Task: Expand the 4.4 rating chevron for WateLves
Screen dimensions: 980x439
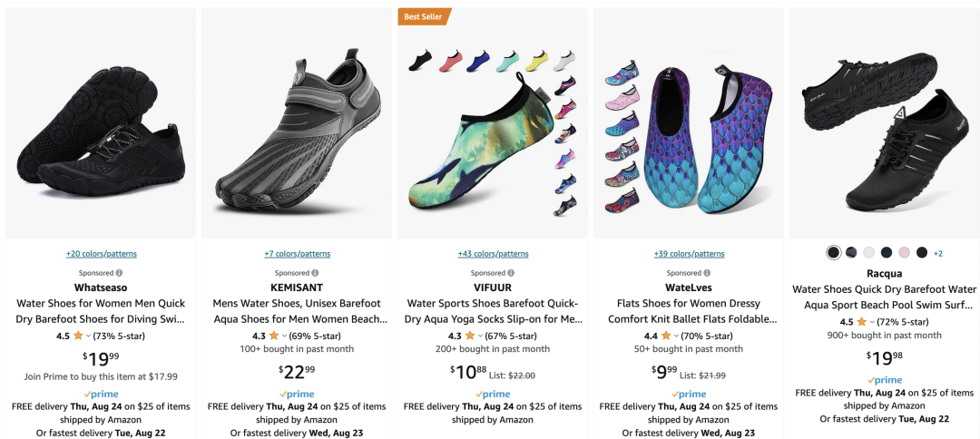Action: click(676, 337)
